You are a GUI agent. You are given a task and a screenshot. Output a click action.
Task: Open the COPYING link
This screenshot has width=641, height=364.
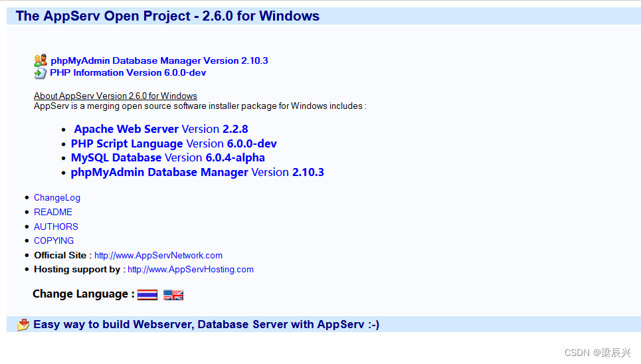point(54,240)
